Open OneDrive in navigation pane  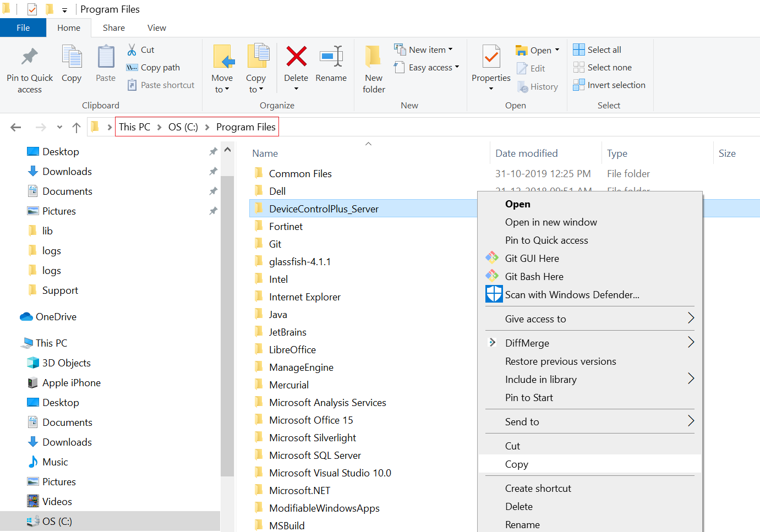[x=56, y=316]
